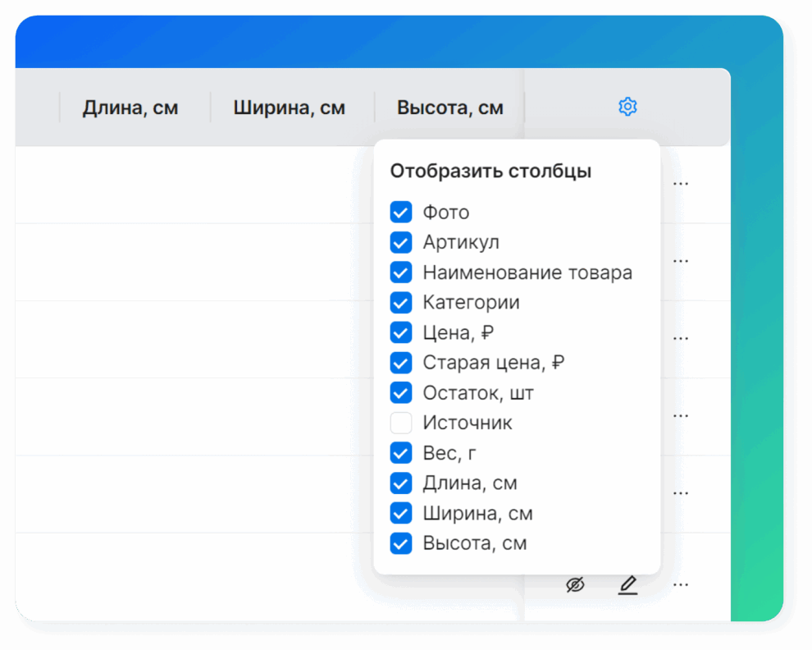Enable the Источник column checkbox

[401, 423]
